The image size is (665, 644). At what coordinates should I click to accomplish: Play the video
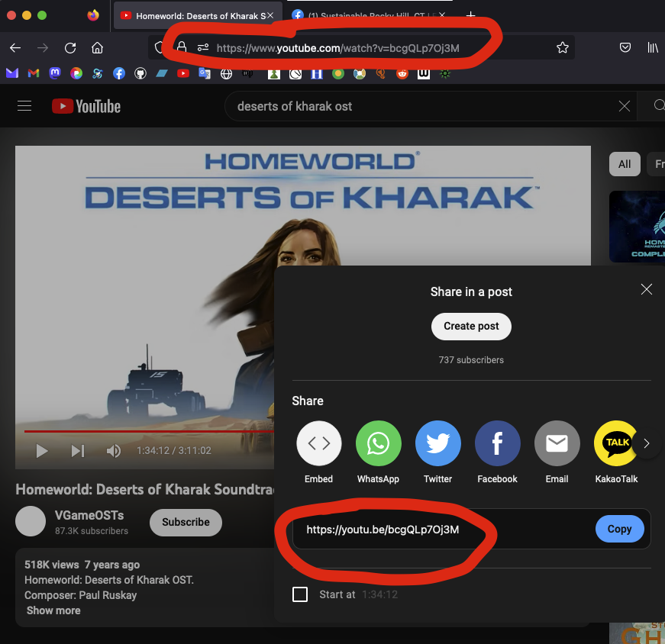coord(41,451)
